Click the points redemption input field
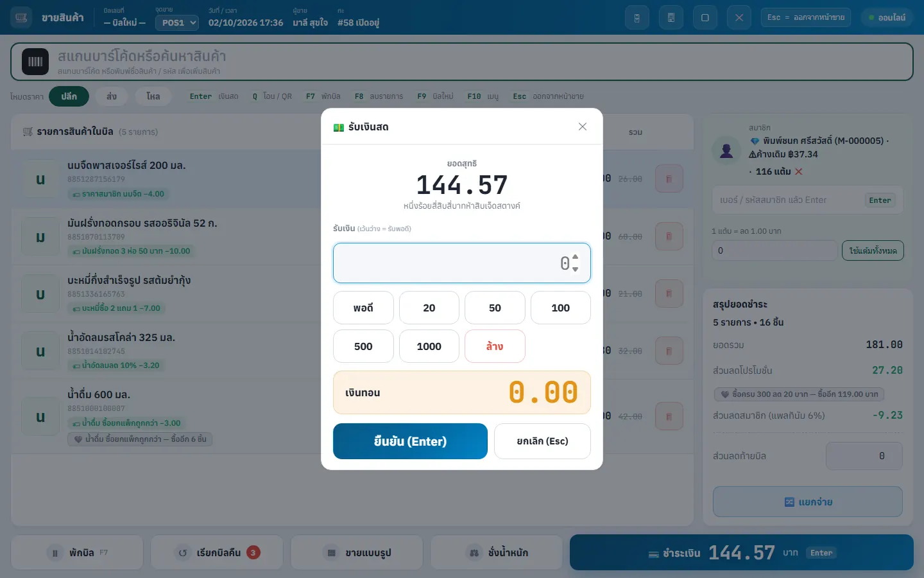Viewport: 924px width, 578px height. coord(774,250)
